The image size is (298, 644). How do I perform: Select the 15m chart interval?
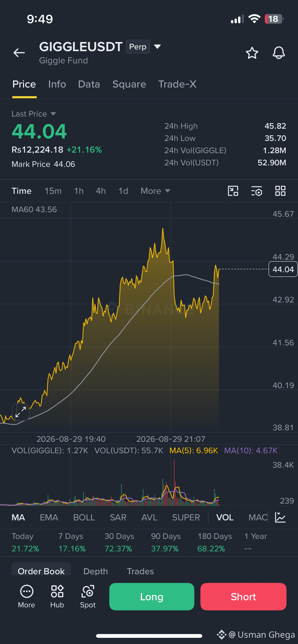[53, 191]
